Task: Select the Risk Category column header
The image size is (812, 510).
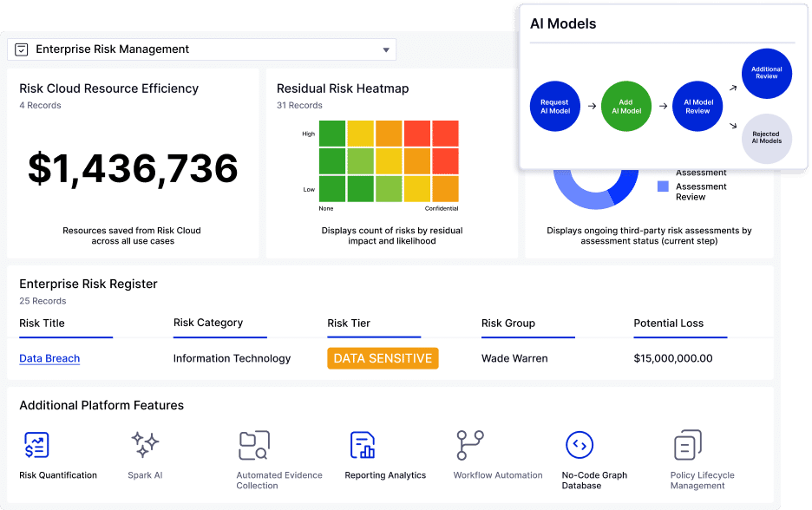Action: [208, 323]
